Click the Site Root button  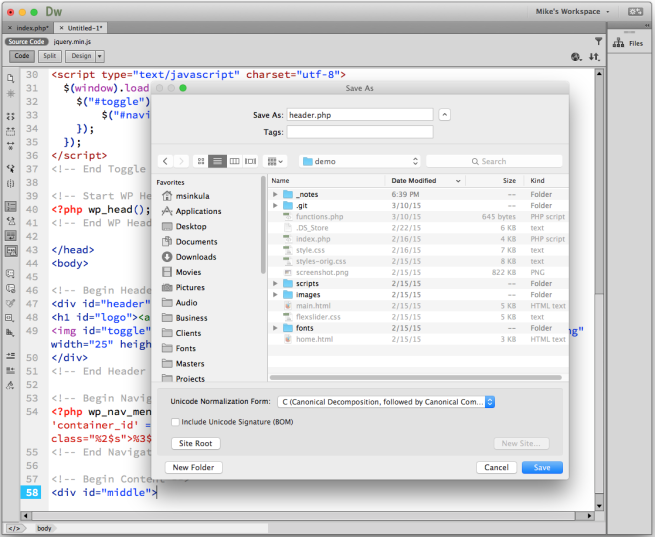click(195, 443)
